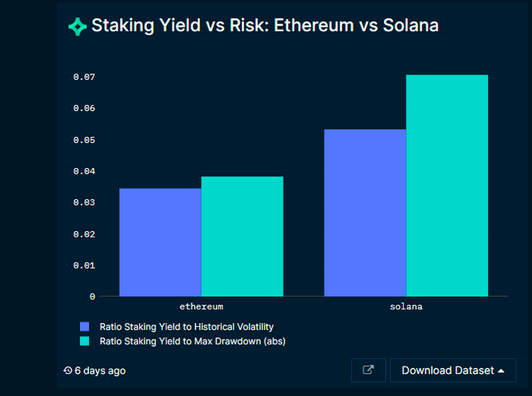Screen dimensions: 532x396
Task: Click the Download Dataset button label
Action: 448,371
